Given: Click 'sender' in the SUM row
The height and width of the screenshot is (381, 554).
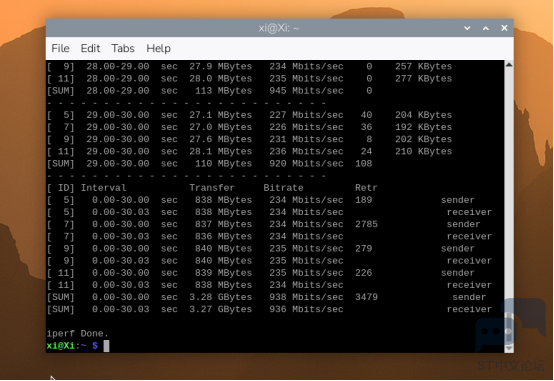Looking at the screenshot, I should (469, 297).
